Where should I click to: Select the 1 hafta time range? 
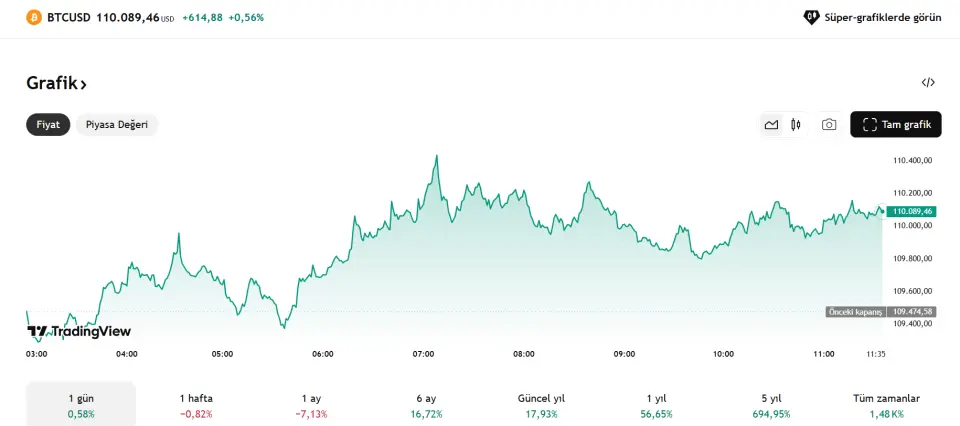[196, 405]
